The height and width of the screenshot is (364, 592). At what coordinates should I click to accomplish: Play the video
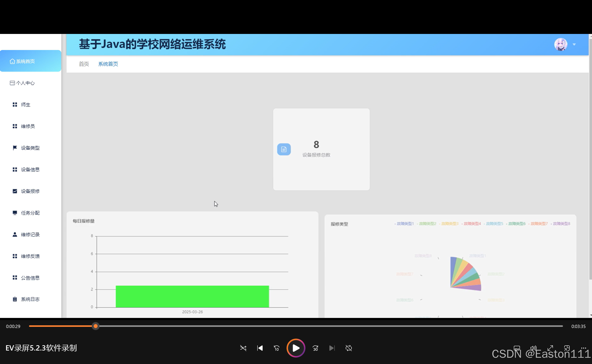(296, 348)
